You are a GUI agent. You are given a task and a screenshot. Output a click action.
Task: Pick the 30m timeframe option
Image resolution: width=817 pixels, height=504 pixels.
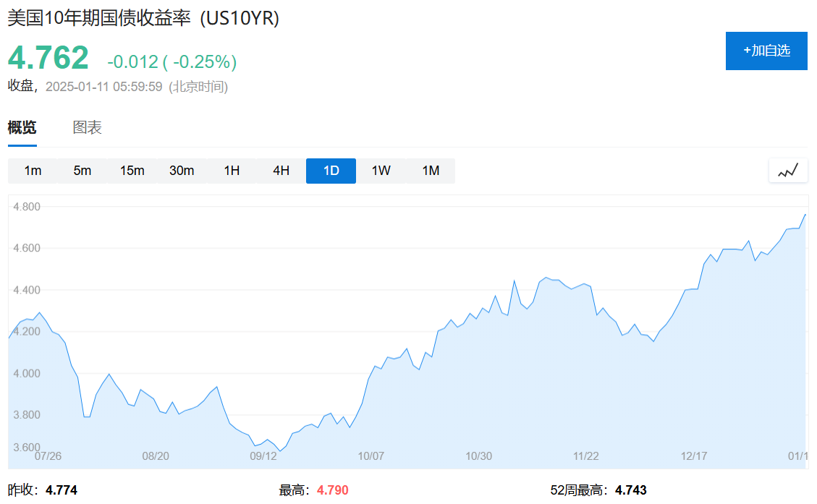click(182, 171)
